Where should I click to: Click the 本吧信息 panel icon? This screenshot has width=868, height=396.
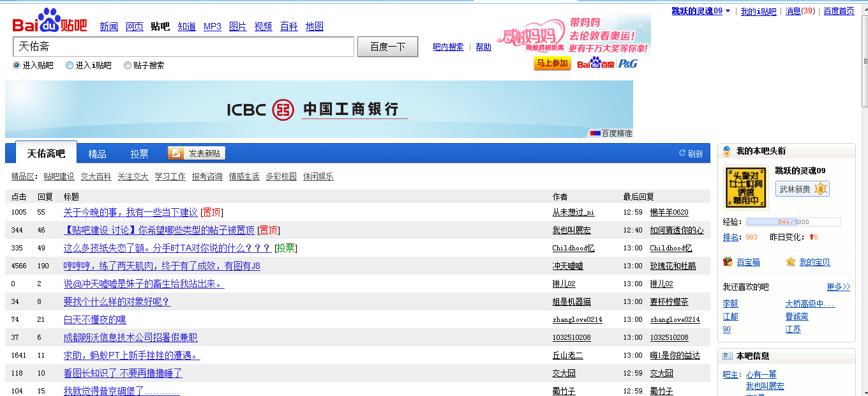pos(728,356)
